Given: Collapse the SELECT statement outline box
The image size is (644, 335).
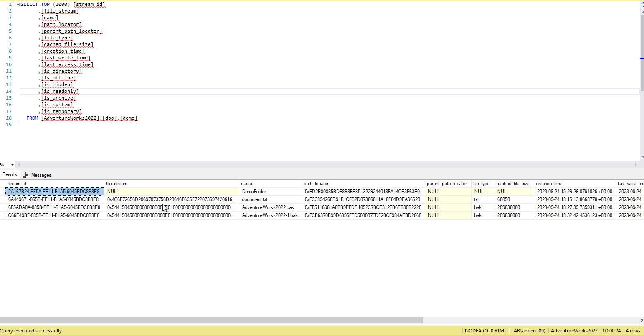Looking at the screenshot, I should pos(18,4).
